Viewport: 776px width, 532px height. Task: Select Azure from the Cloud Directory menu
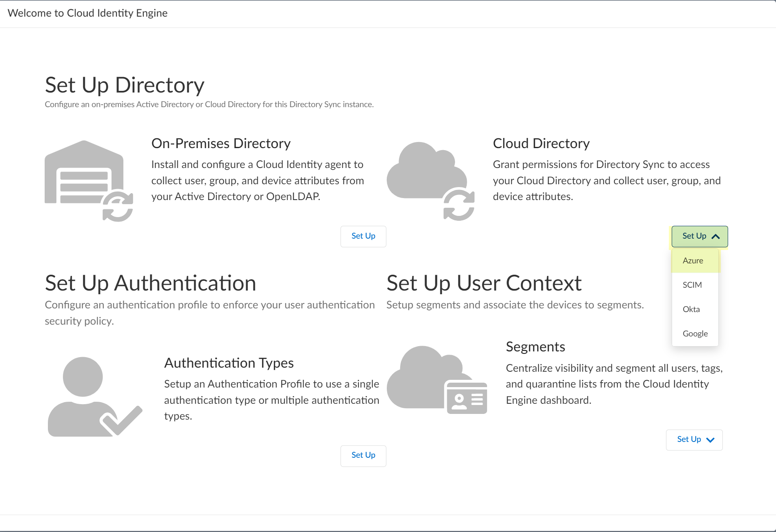pyautogui.click(x=693, y=261)
